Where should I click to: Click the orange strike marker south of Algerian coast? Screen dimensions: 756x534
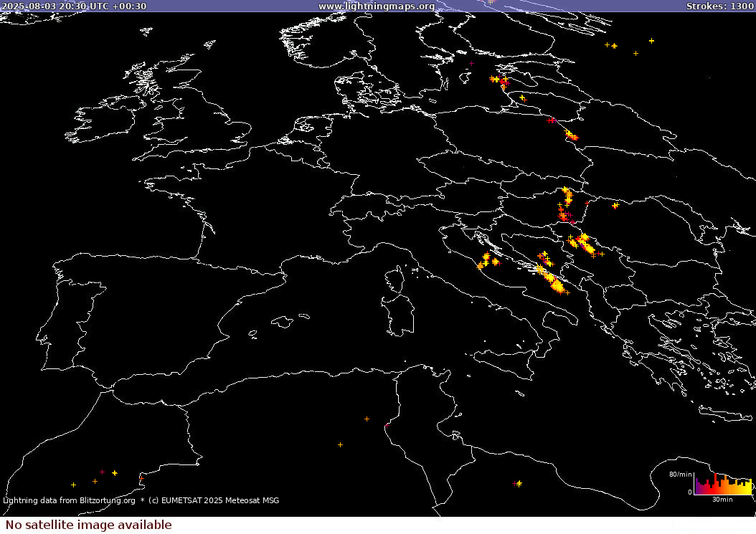pos(340,444)
